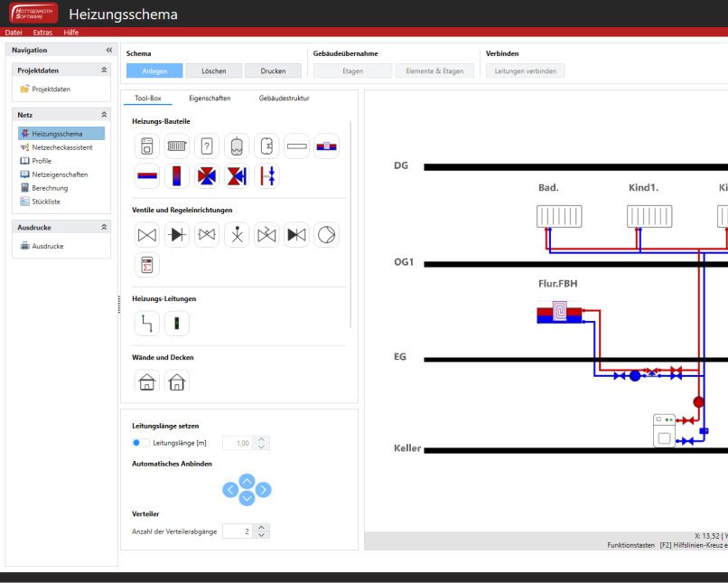Select the unknown component question mark icon
728x583 pixels.
(207, 146)
